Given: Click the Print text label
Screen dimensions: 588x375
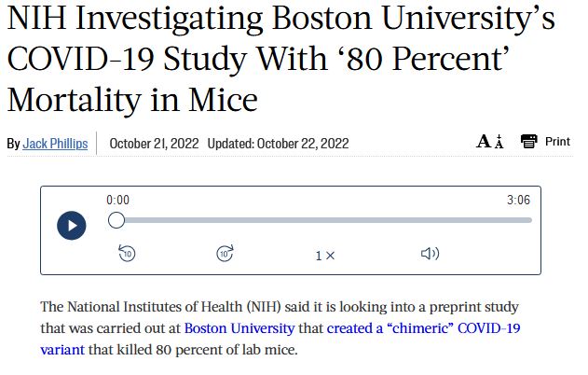Looking at the screenshot, I should coord(557,142).
